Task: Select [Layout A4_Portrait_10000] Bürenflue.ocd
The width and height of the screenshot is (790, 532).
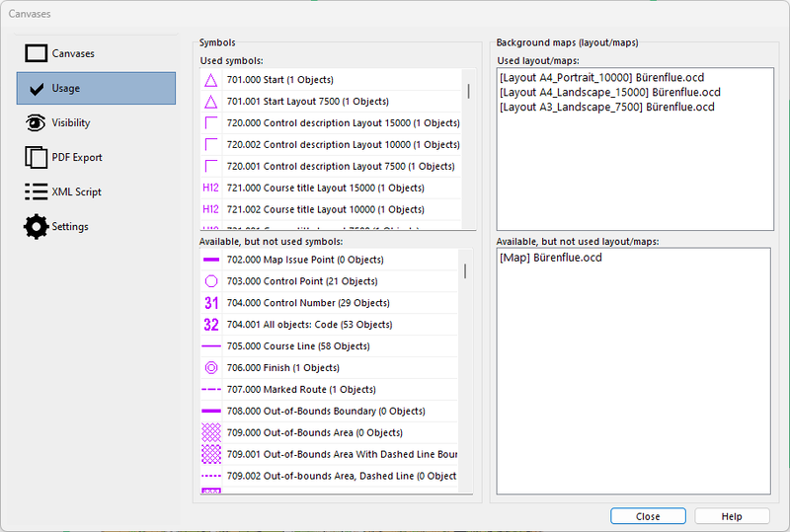Action: point(602,78)
